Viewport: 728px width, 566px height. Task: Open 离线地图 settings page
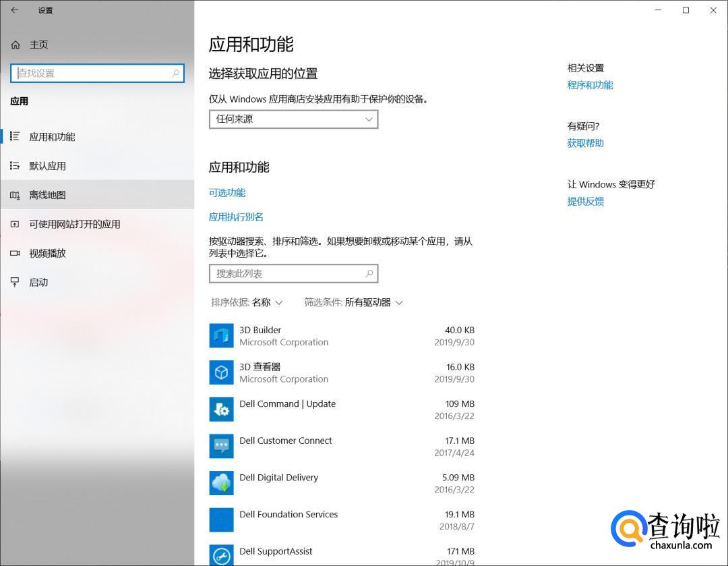pos(97,195)
